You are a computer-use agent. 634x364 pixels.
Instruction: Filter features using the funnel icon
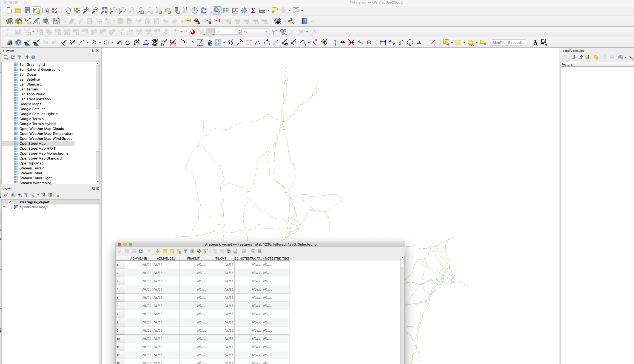(186, 251)
